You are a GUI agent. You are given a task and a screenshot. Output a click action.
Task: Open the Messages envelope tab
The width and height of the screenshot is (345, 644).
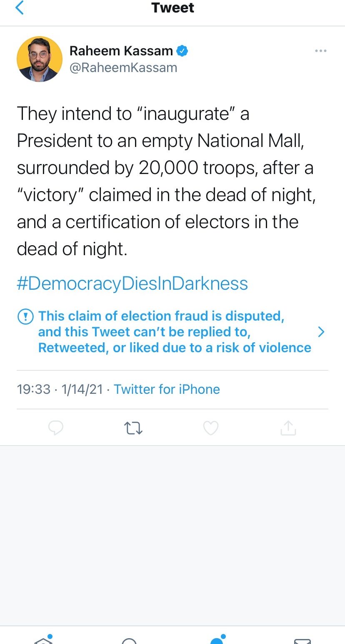click(x=302, y=641)
